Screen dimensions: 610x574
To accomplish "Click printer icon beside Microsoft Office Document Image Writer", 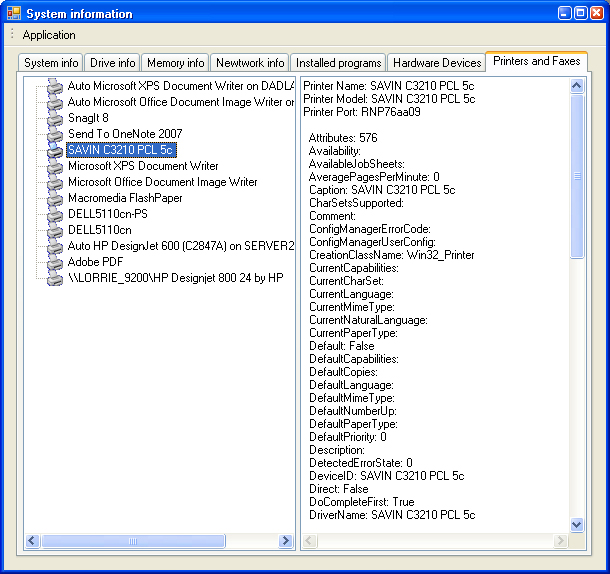I will click(x=54, y=182).
